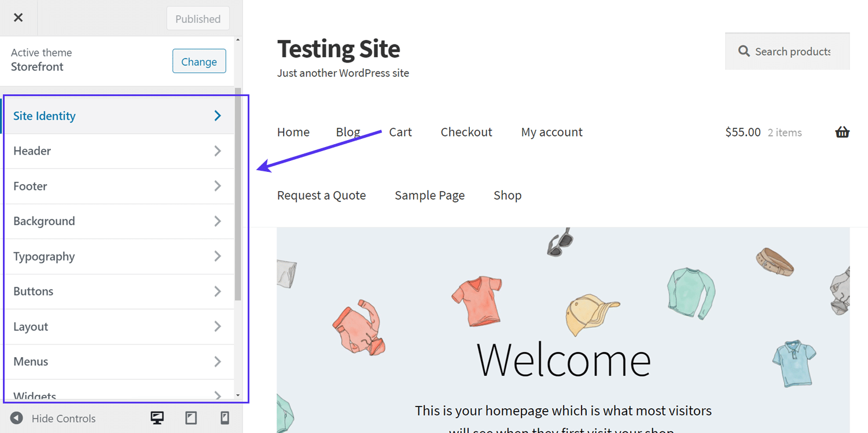Switch to tablet preview mode
The width and height of the screenshot is (868, 433).
(x=191, y=418)
